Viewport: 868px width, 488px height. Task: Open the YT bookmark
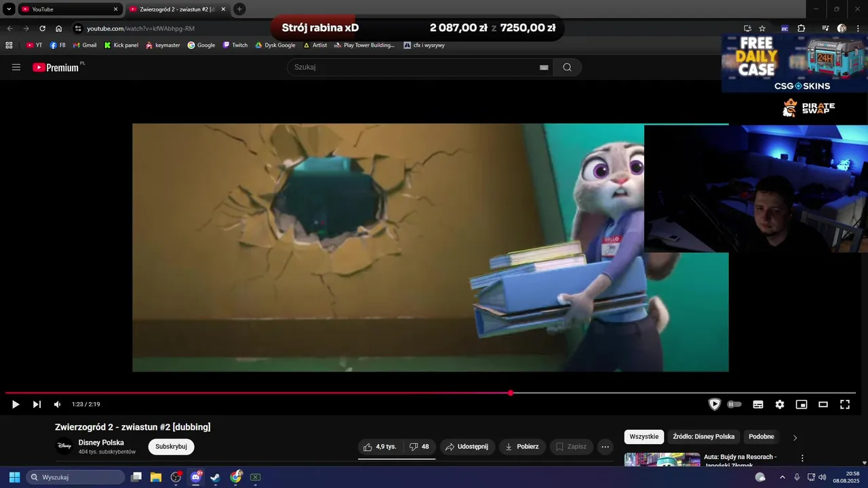pyautogui.click(x=34, y=45)
